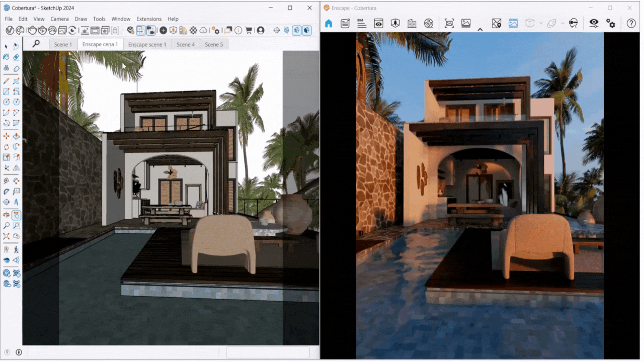644x362 pixels.
Task: Click the measurements input box in status bar
Action: [267, 352]
